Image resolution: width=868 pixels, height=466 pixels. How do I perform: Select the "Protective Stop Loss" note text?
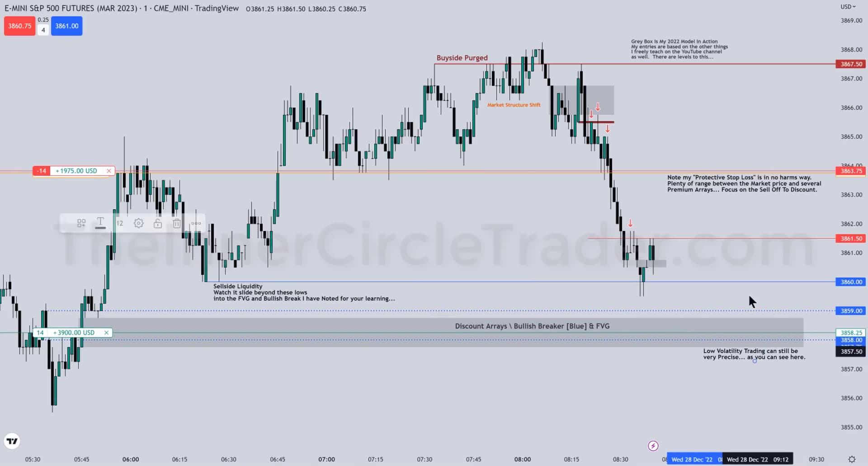tap(744, 184)
